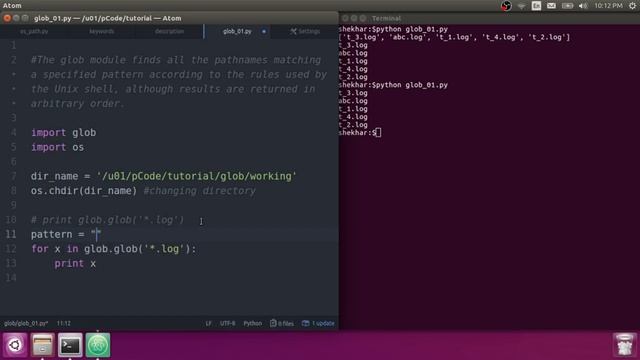Click the first 'python glob_01.py' command in Terminal
Screen dimensions: 640x360
[410, 29]
